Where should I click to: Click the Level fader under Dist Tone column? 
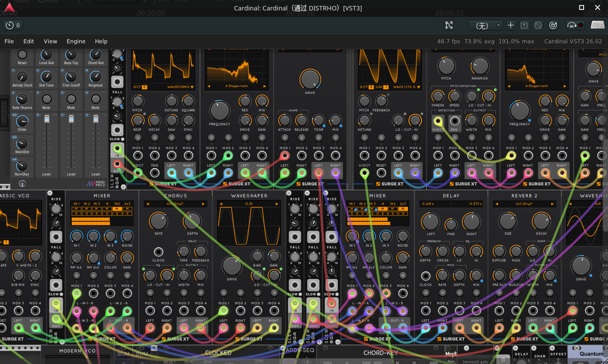pos(46,119)
